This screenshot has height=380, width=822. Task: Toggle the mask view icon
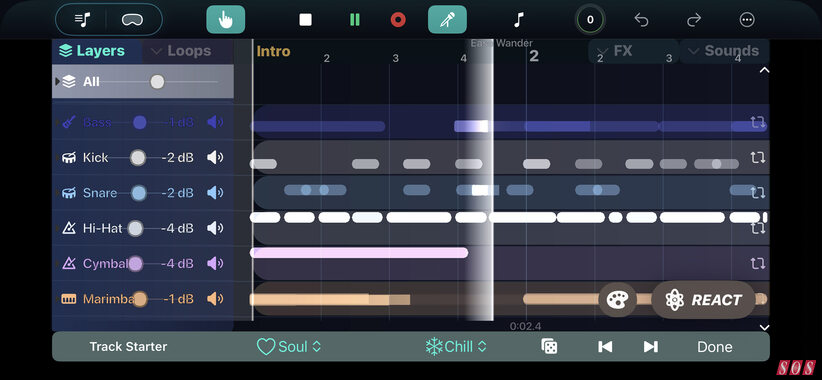point(132,20)
